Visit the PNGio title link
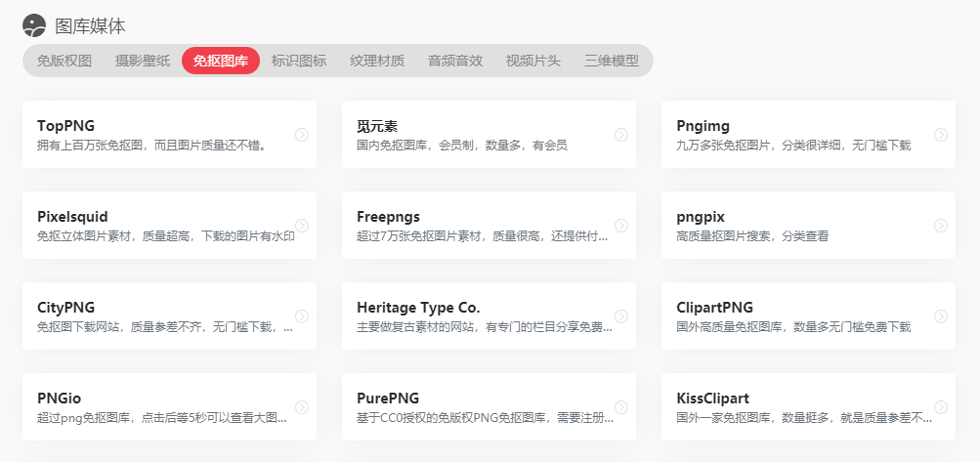 pos(59,399)
